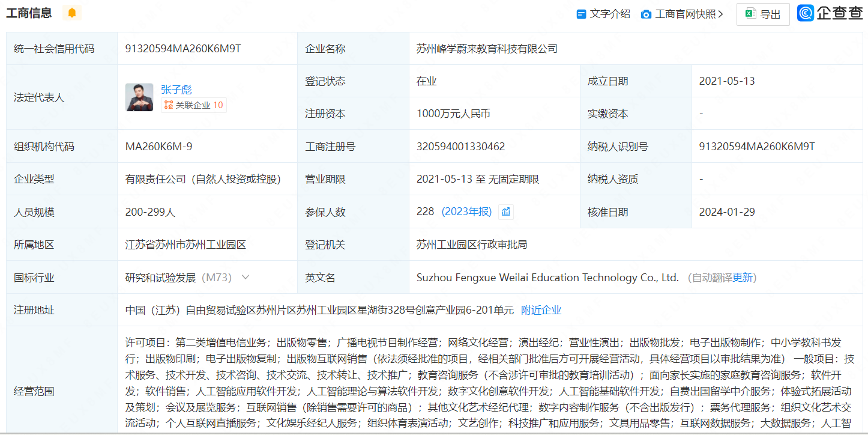Click the company type 有限责任公司 (自然人投资或控股)
The height and width of the screenshot is (435, 868).
coord(203,179)
